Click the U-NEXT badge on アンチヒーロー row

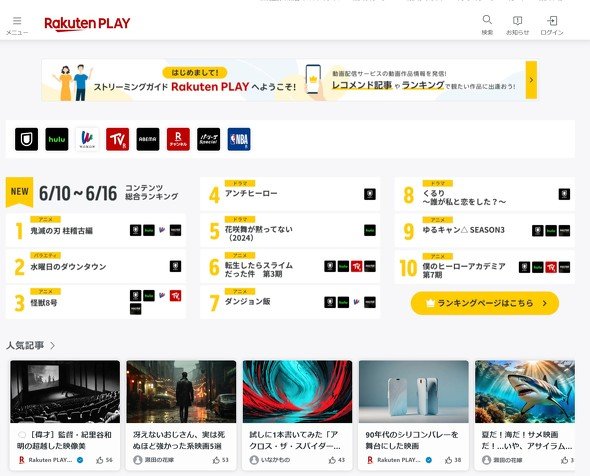coord(370,194)
